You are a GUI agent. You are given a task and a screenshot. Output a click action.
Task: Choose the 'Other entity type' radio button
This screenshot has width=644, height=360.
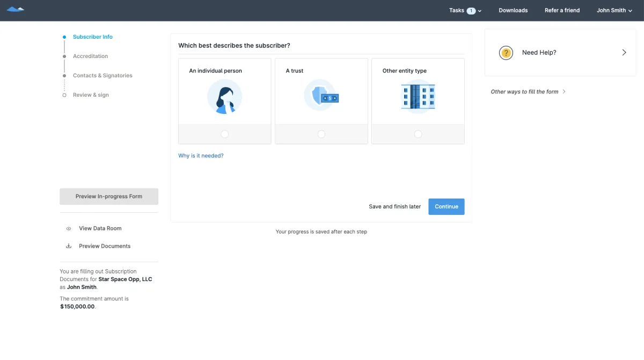418,134
